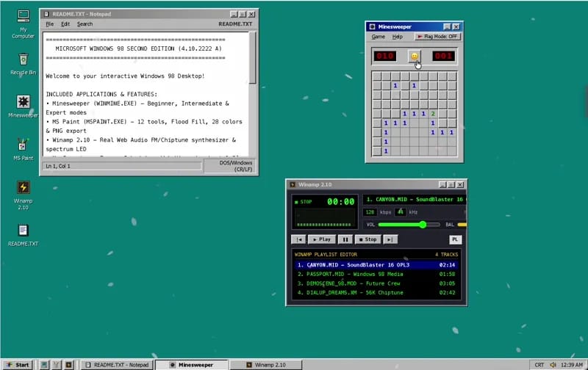The image size is (588, 370).
Task: Click the Ln 1, Col 1 status bar entry
Action: tap(122, 166)
